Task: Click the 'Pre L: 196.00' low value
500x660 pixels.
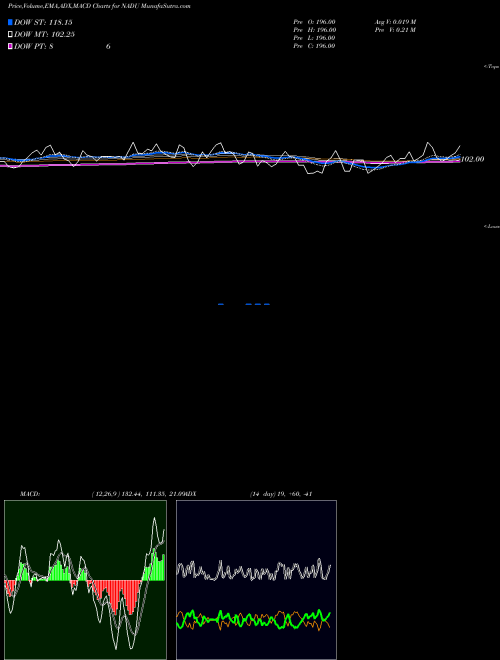Action: [x=314, y=38]
